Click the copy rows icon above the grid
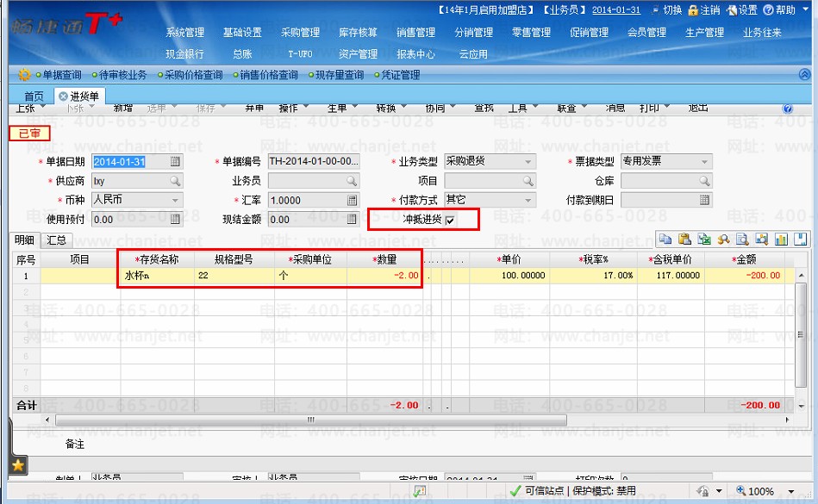Screen dimensions: 818x504 (665, 239)
